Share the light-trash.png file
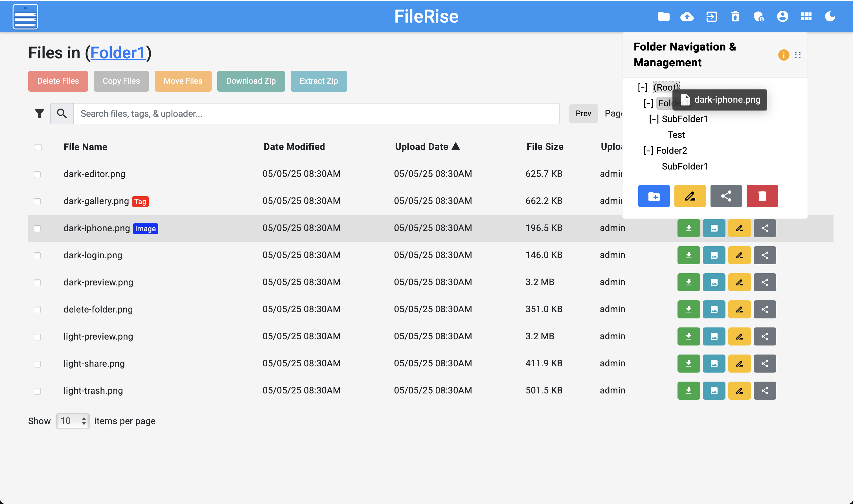 tap(765, 391)
